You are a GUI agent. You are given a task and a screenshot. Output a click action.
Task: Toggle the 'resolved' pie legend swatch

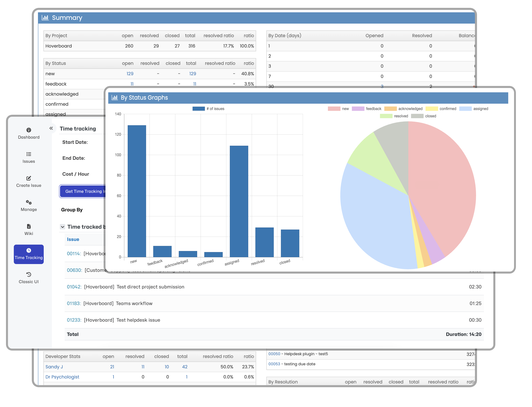pyautogui.click(x=386, y=116)
